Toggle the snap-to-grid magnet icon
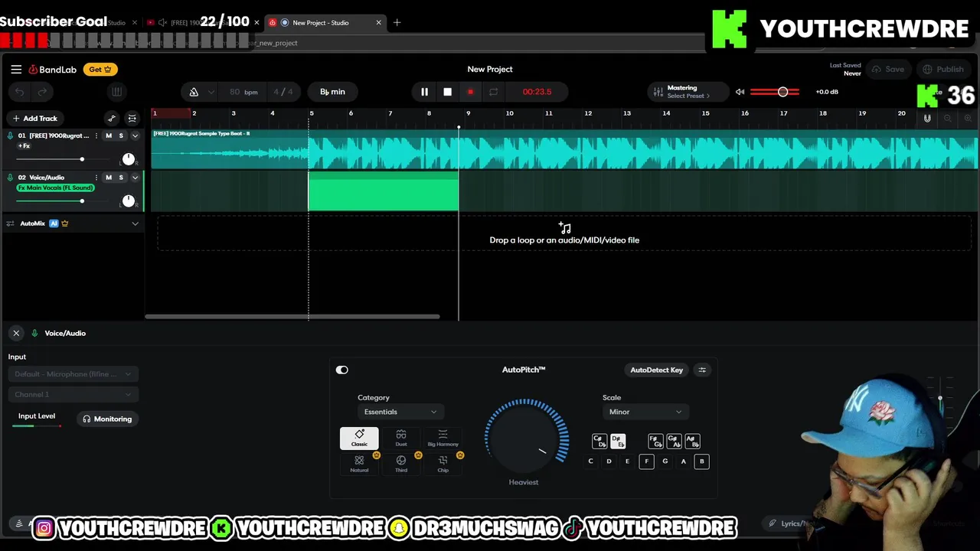This screenshot has width=980, height=551. click(927, 119)
